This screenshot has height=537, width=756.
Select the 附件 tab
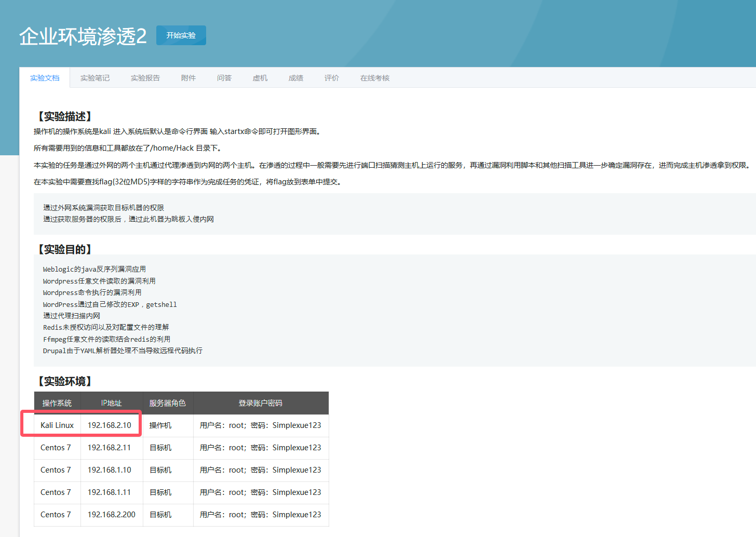tap(188, 78)
